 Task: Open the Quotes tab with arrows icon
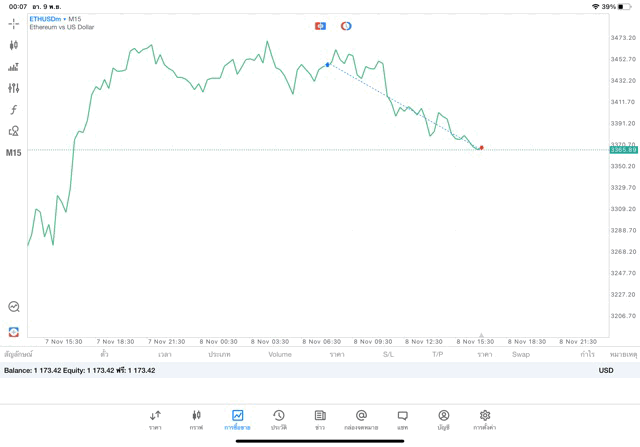tap(155, 420)
